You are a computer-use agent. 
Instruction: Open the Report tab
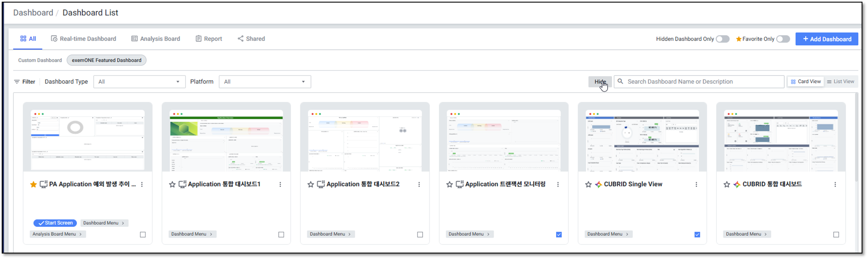click(x=209, y=39)
